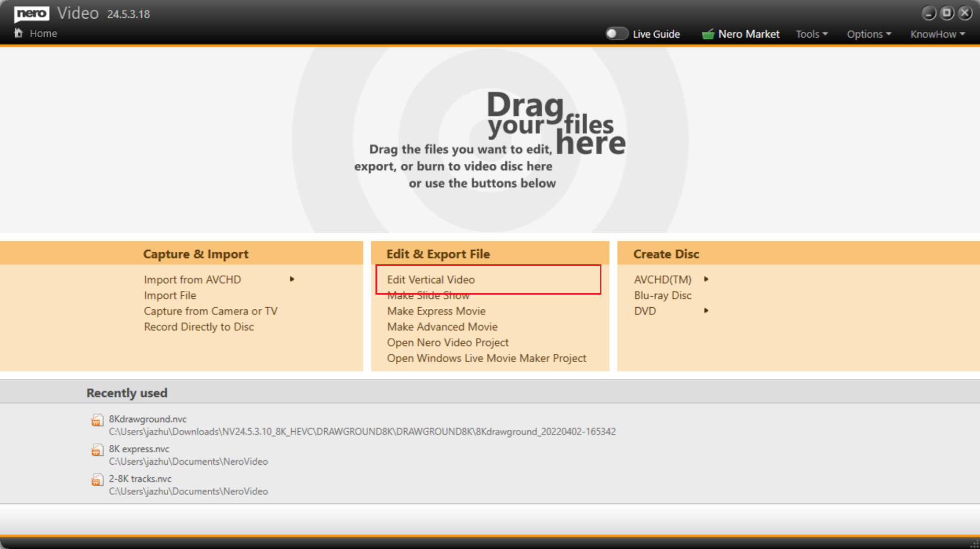Expand the DVD submenu arrow

coord(706,311)
